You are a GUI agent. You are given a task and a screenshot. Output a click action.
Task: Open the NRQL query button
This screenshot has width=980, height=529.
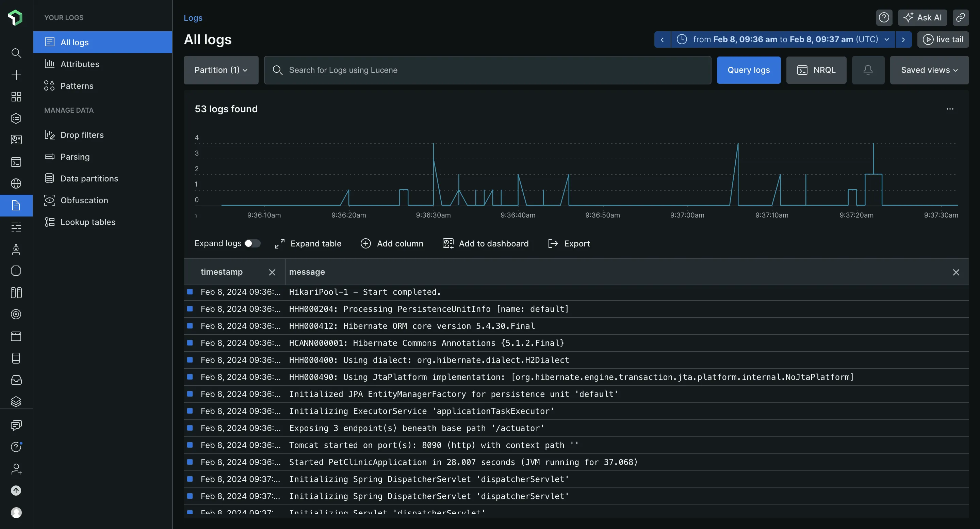coord(816,70)
